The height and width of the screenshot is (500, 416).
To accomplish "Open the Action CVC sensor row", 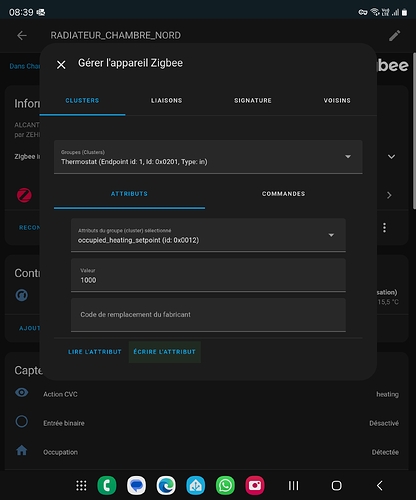I will coord(207,394).
